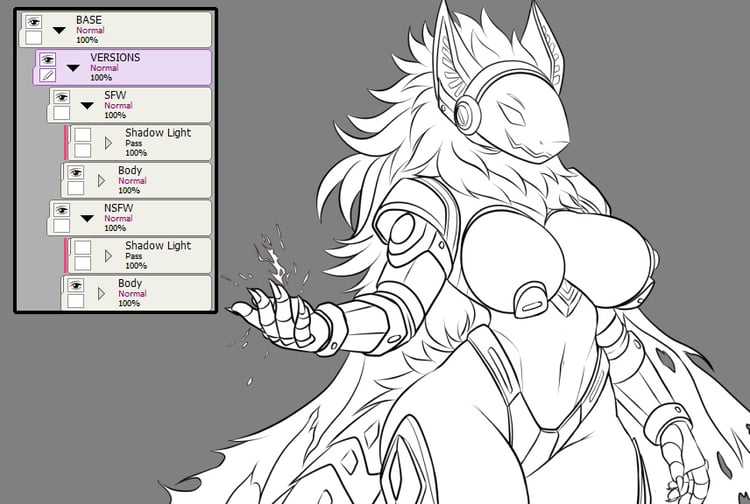The image size is (750, 504).
Task: Select the Body layer name under SFW
Action: point(130,170)
